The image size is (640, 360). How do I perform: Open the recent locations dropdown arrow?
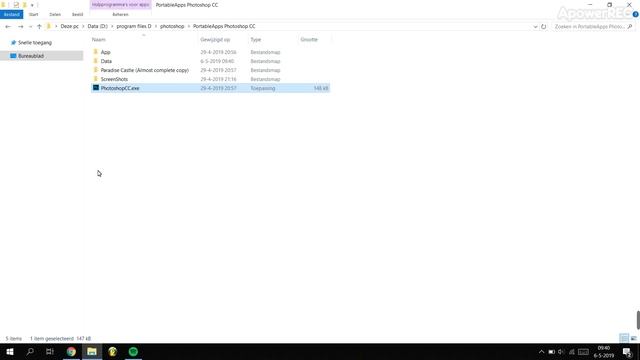point(31,27)
